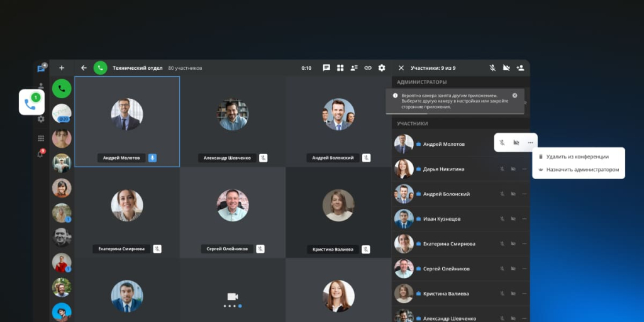
Task: Mute Иван Кузнецов microphone in list
Action: coord(502,219)
